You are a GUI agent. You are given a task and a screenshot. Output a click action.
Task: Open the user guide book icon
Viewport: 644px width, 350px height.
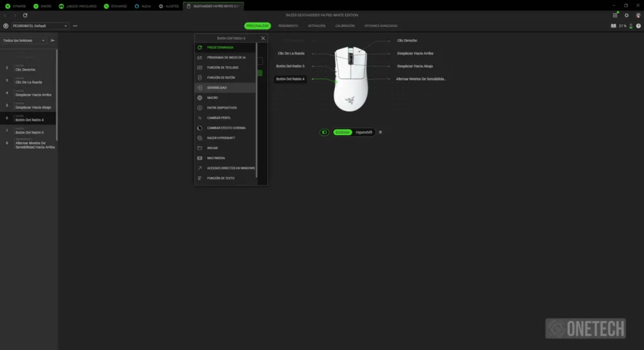click(x=613, y=26)
